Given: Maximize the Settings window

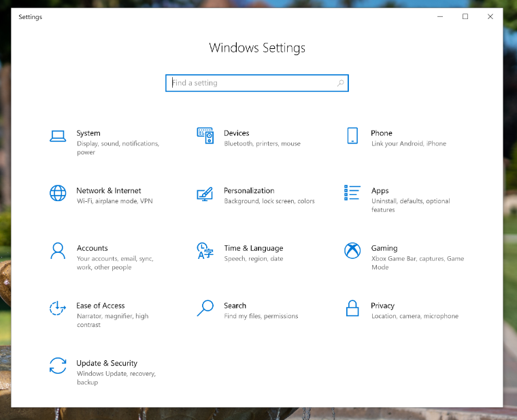Looking at the screenshot, I should 465,16.
